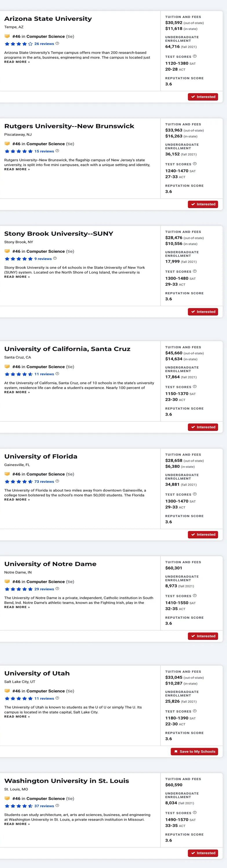Open the Stony Brook University--SUNY title link

tap(59, 234)
